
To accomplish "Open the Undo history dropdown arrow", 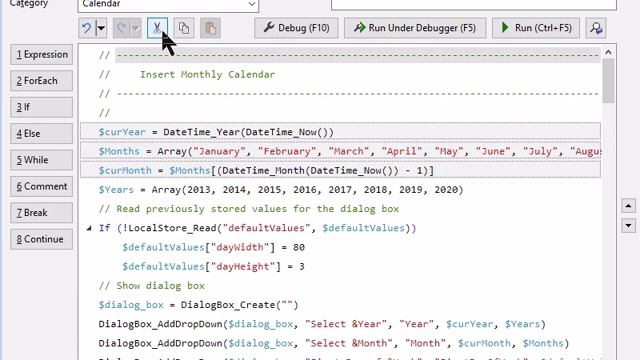I will pos(101,28).
